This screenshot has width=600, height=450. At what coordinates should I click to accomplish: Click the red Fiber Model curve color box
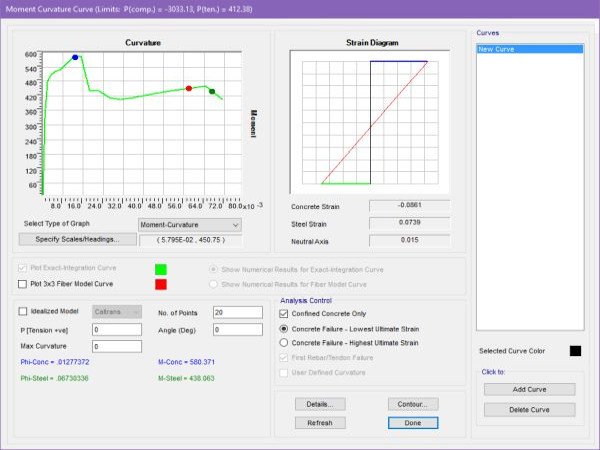(160, 284)
